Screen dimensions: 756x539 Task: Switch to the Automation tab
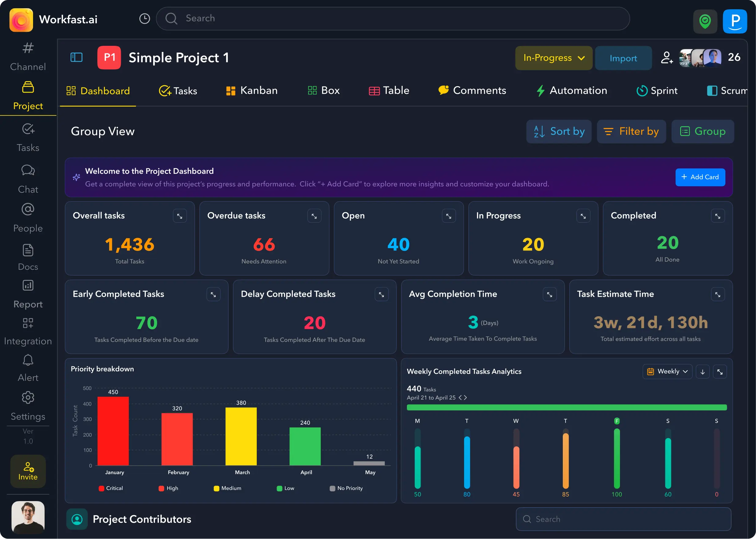(x=572, y=91)
